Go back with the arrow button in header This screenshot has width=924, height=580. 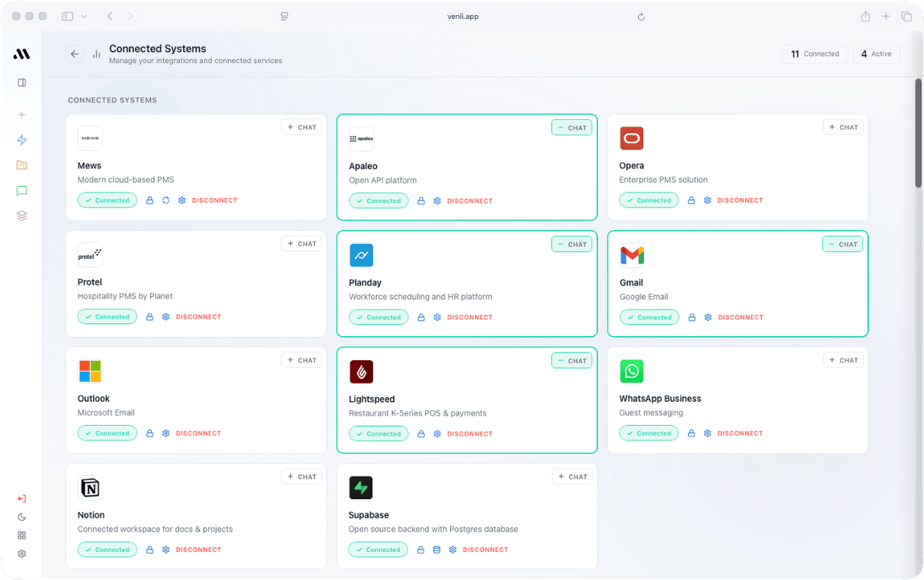click(x=74, y=54)
